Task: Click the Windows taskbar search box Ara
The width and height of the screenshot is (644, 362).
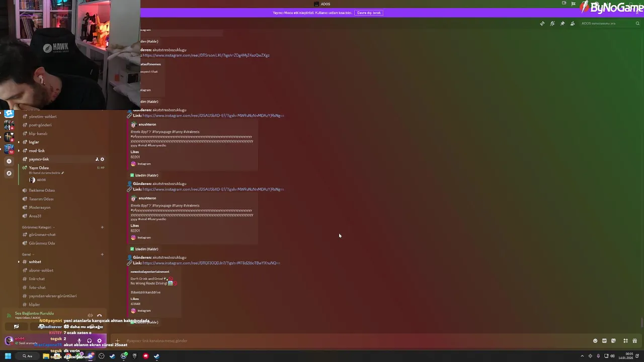Action: 27,356
